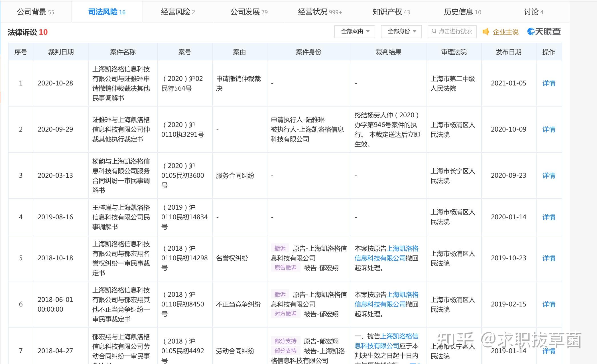
Task: Open 详情 for the 2019-08-16 case
Action: click(549, 217)
